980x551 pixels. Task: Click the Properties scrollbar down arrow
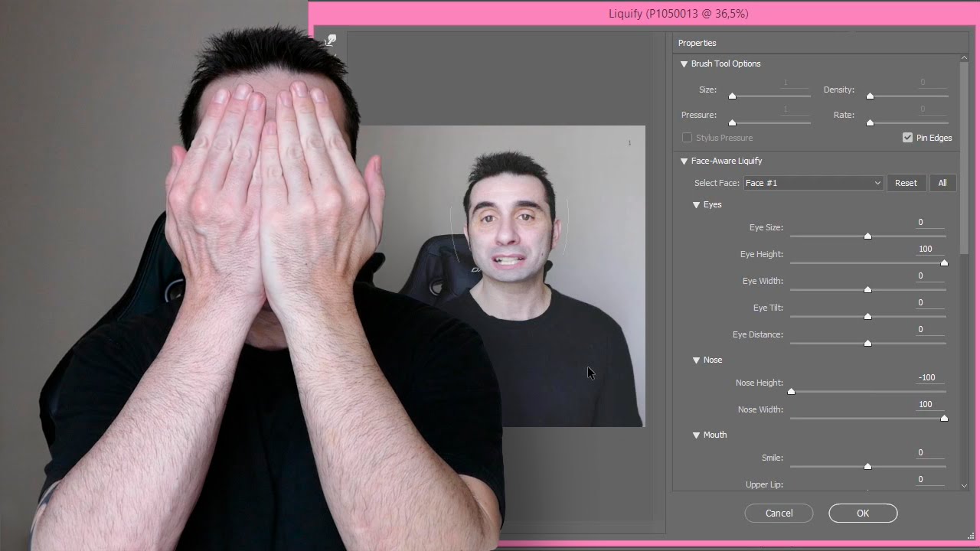(964, 485)
